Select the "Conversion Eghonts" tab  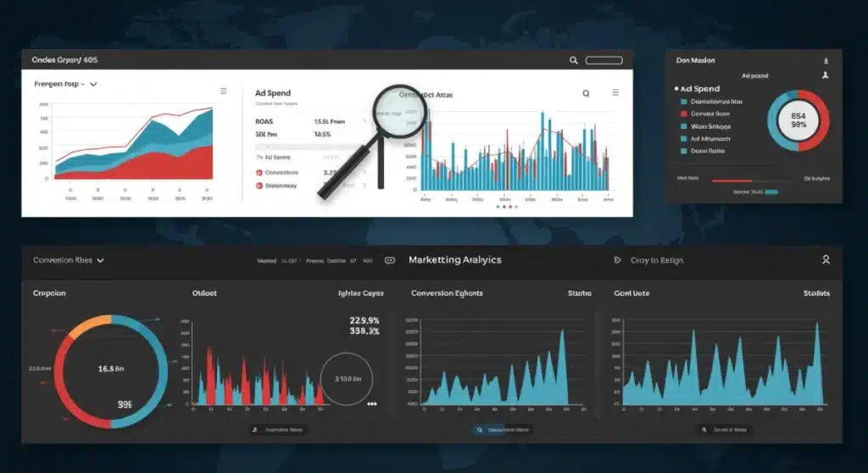point(447,293)
